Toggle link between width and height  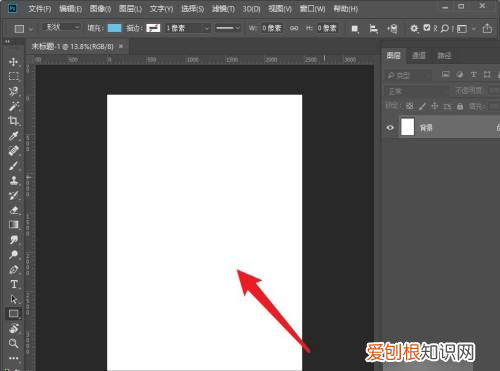point(294,28)
